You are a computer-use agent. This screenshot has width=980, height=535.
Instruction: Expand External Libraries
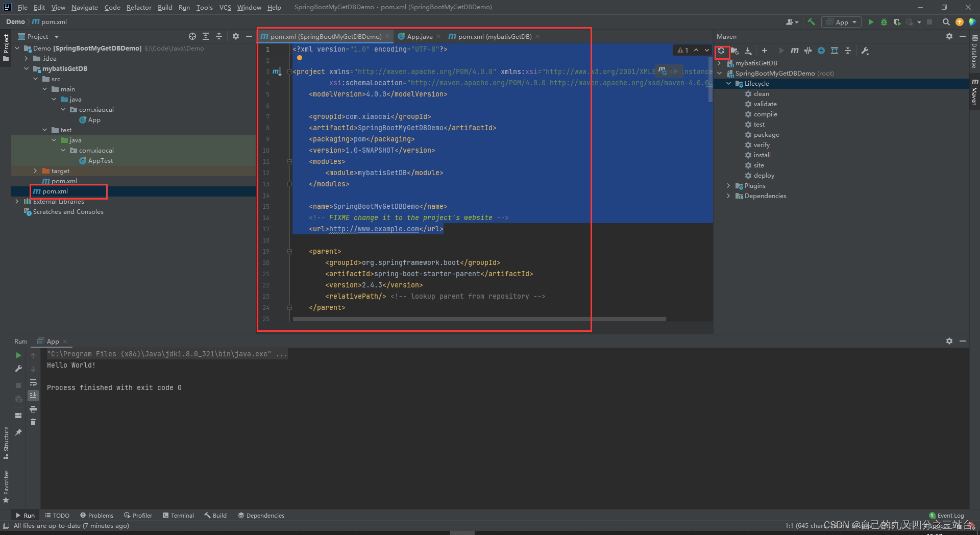click(x=17, y=202)
